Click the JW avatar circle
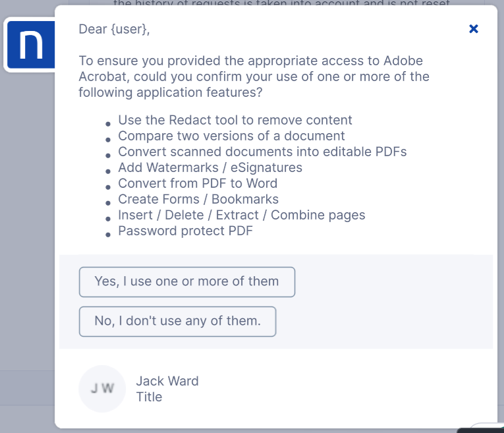The width and height of the screenshot is (504, 433). click(101, 389)
